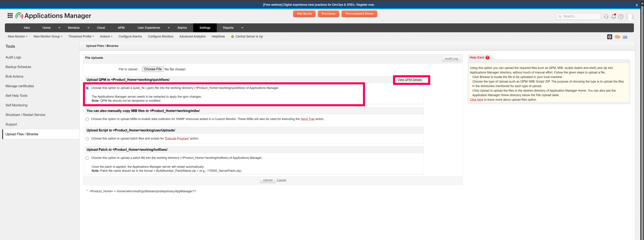
Task: Click the question mark help icon
Action: pyautogui.click(x=620, y=16)
